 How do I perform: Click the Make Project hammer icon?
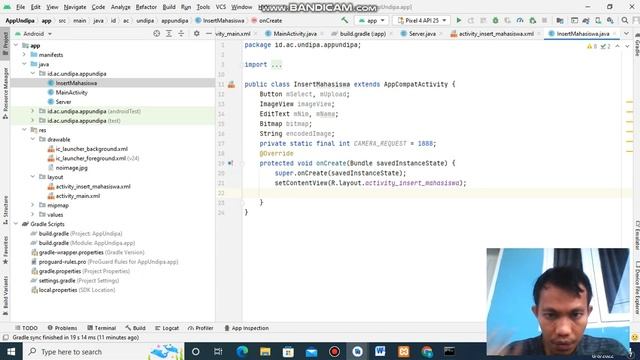point(345,20)
